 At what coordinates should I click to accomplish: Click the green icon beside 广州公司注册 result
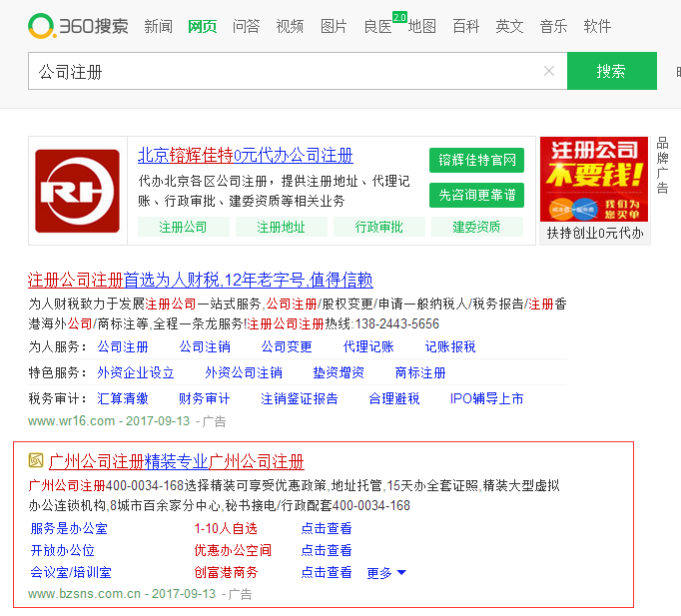[36, 461]
